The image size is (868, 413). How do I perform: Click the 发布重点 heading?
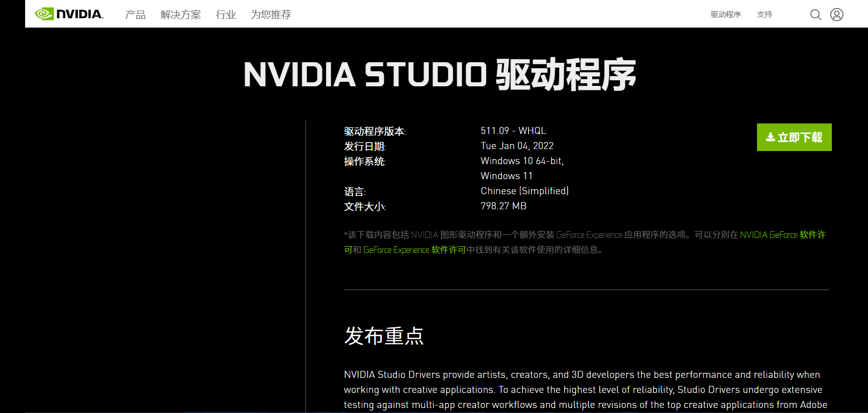(384, 336)
